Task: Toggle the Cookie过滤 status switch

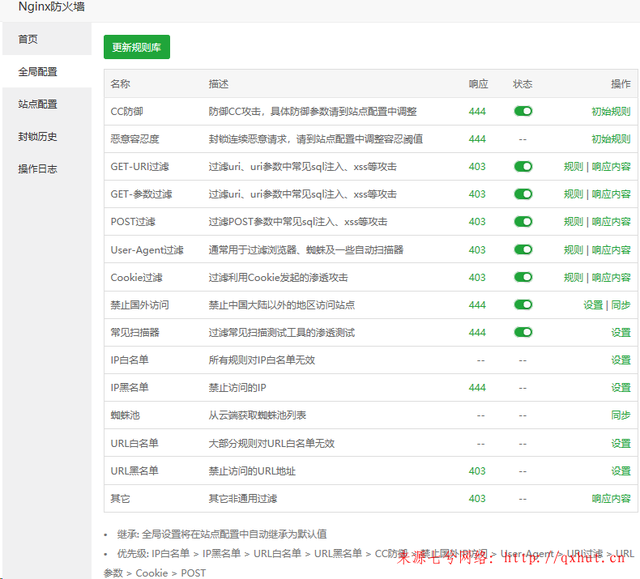Action: click(x=523, y=277)
